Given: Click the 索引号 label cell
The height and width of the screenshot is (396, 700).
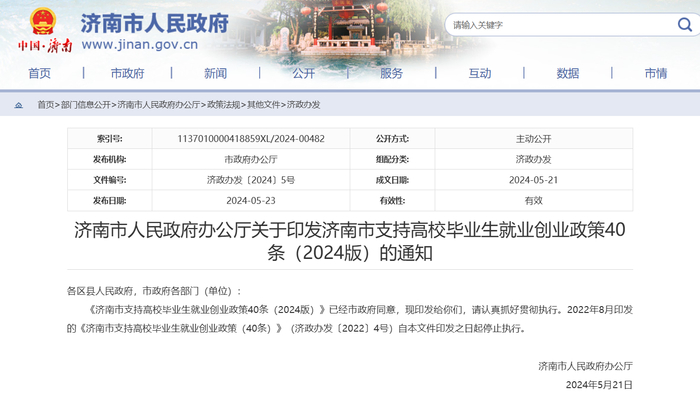Looking at the screenshot, I should coord(110,139).
